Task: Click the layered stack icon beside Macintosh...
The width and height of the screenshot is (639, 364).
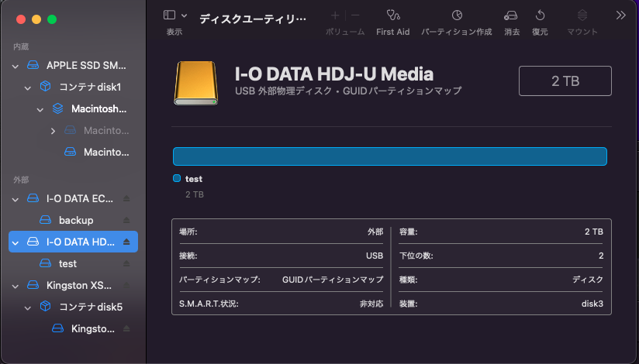Action: click(x=58, y=108)
